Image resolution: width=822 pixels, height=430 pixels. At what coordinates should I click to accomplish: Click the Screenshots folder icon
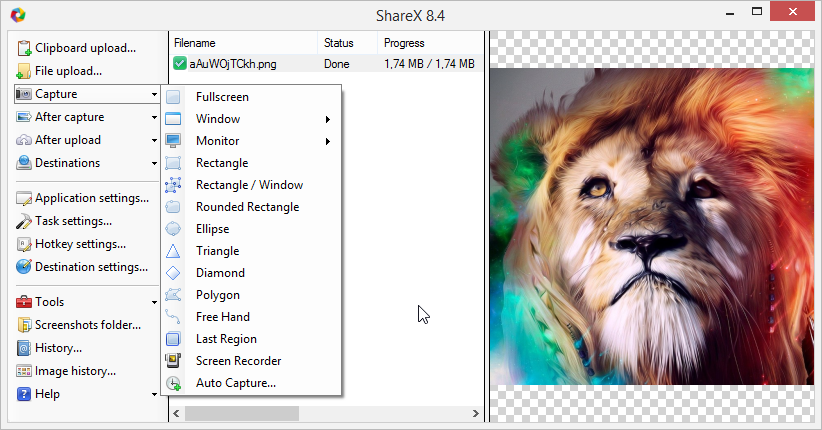24,325
